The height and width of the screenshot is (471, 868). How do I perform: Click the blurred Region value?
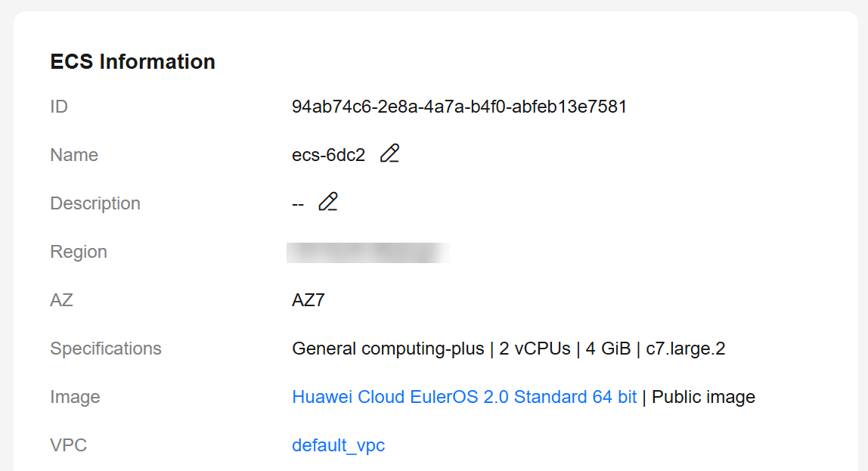click(367, 252)
